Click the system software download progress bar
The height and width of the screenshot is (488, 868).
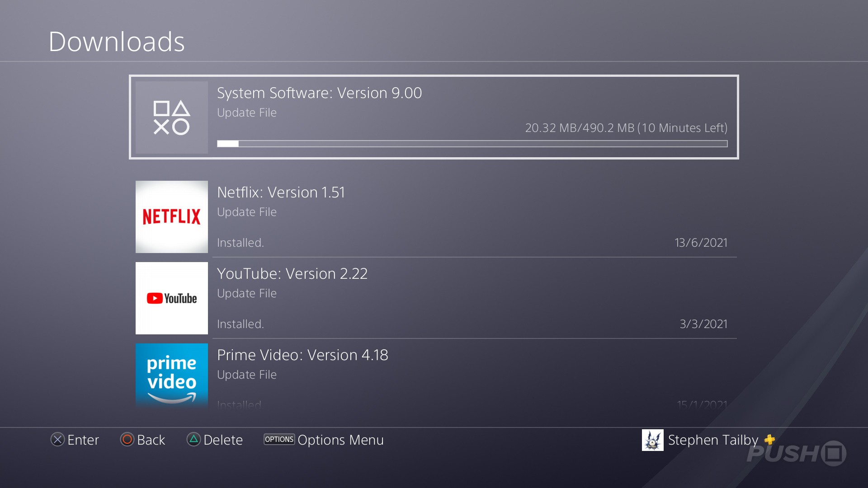pos(472,144)
